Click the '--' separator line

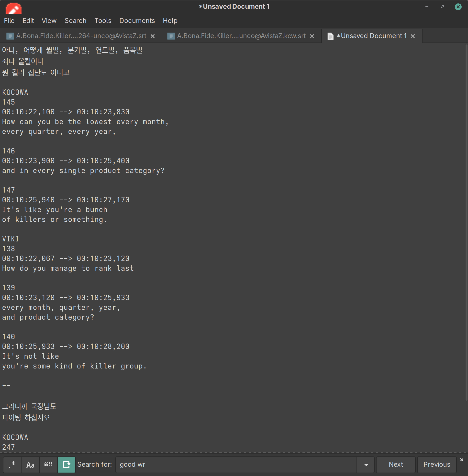pyautogui.click(x=6, y=386)
